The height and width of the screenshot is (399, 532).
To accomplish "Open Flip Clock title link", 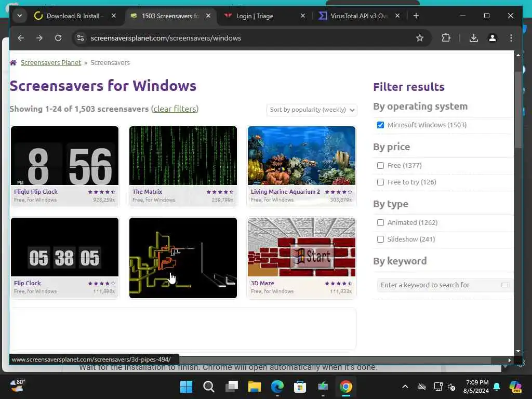I will click(x=28, y=283).
